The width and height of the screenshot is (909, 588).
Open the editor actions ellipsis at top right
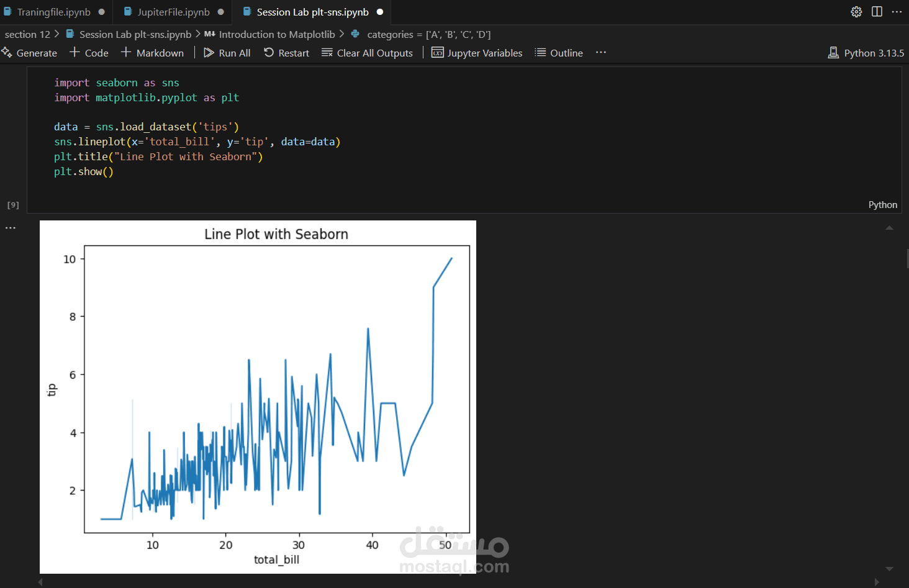(897, 11)
